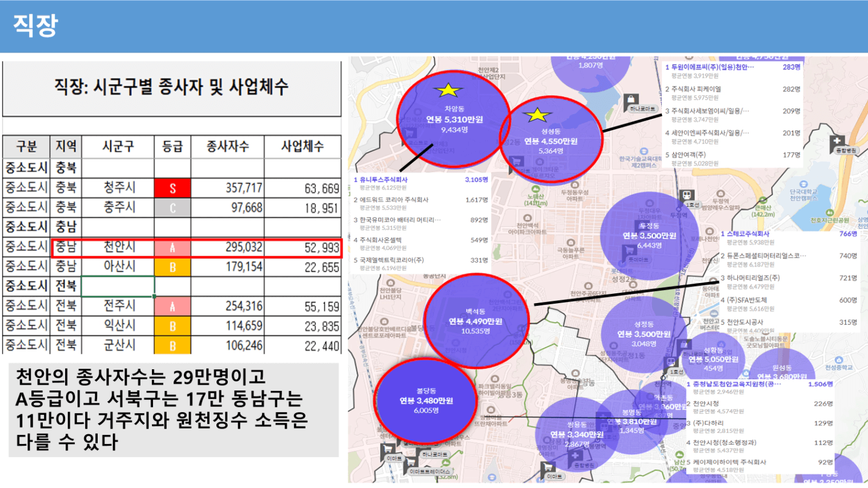Click the 종합병원 icon inside 쌍용동 bubble
Viewport: 868px width, 488px height.
point(576,456)
